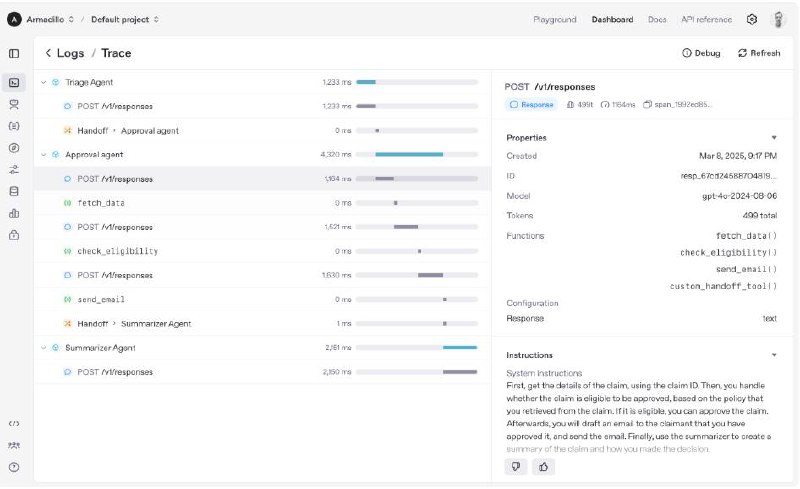800x489 pixels.
Task: Open the code brackets icon at sidebar bottom
Action: tap(14, 424)
